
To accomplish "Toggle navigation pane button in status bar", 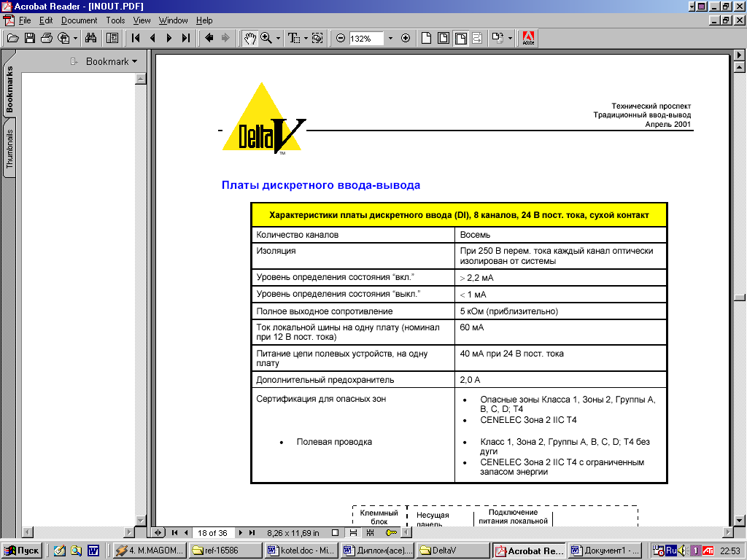I will [x=158, y=532].
